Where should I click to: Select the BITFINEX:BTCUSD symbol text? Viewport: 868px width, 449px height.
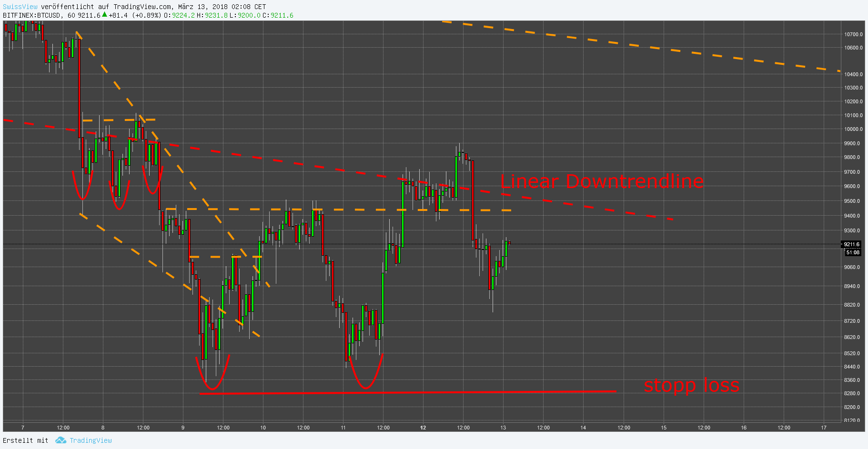click(x=32, y=15)
